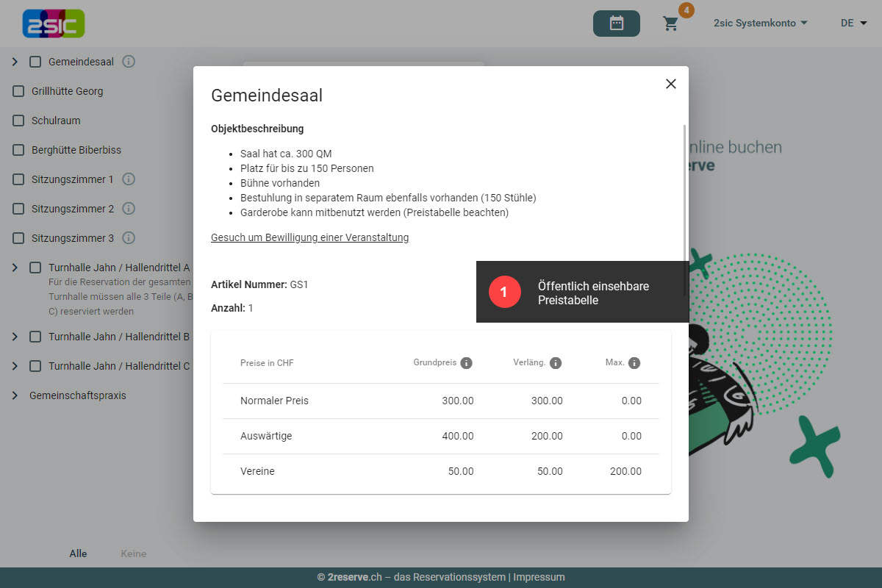882x588 pixels.
Task: Show info for Grundpreis column
Action: coord(466,363)
